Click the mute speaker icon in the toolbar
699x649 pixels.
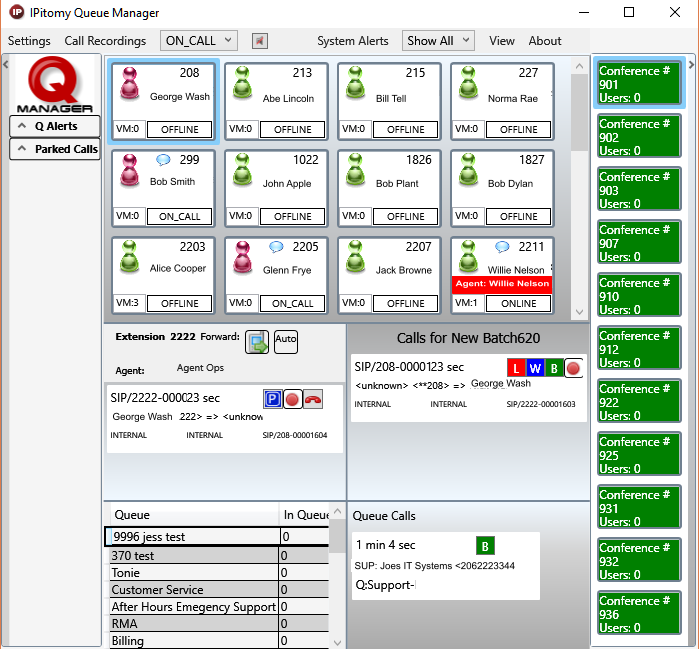259,41
